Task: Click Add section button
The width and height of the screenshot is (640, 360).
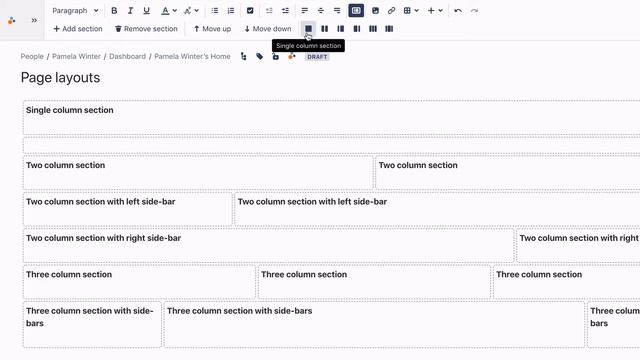Action: [78, 29]
